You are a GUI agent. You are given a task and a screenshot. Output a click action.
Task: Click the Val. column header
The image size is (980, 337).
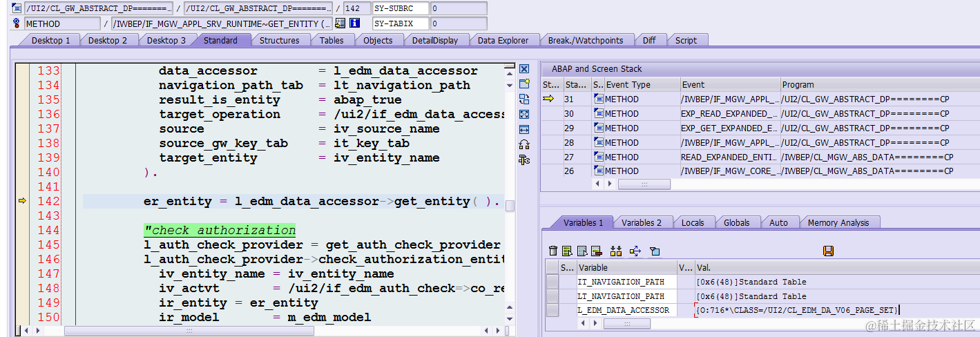click(836, 267)
